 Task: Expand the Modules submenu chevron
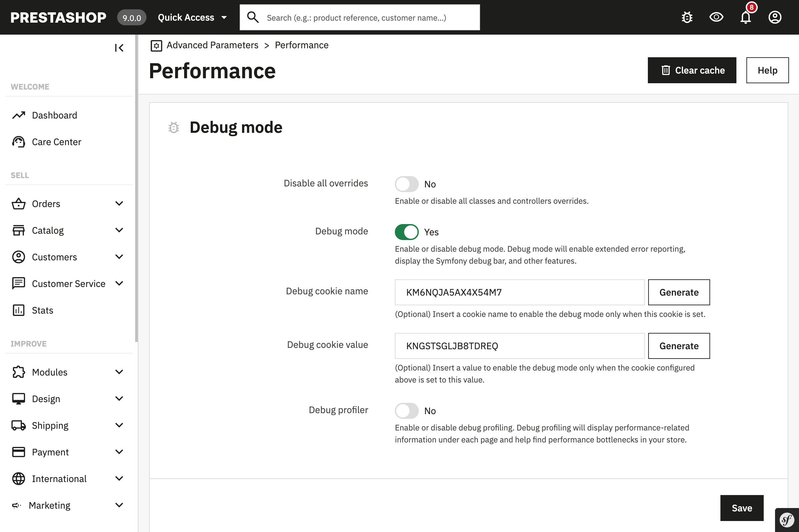pyautogui.click(x=119, y=372)
